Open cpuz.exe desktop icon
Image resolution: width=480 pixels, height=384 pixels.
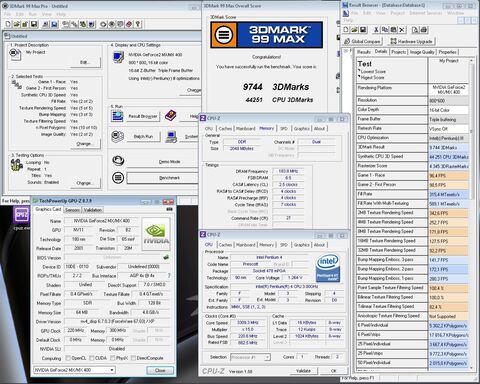tap(22, 217)
